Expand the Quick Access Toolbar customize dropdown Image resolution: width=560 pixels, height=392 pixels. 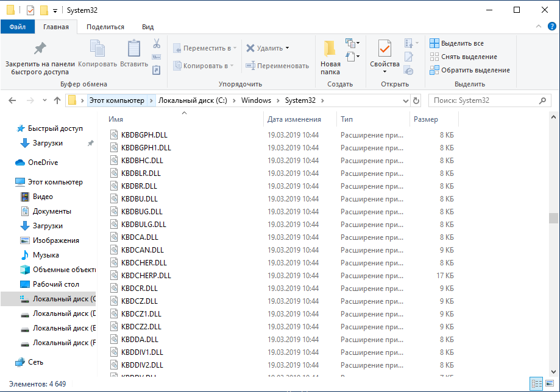coord(55,10)
